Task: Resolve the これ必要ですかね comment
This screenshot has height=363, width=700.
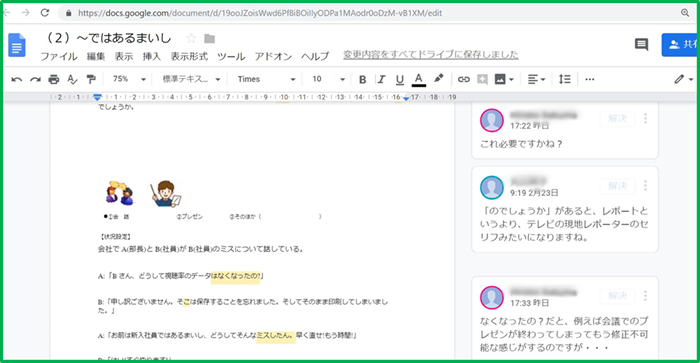Action: click(x=617, y=118)
